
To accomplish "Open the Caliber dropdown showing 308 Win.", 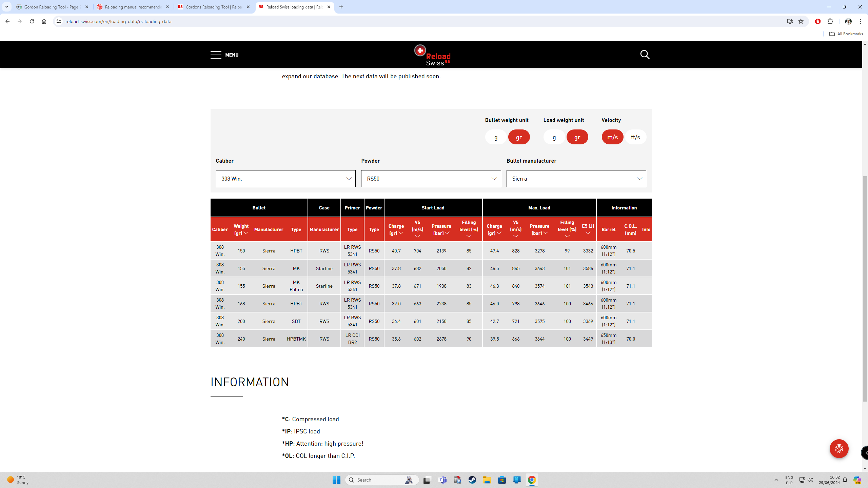I will coord(285,179).
